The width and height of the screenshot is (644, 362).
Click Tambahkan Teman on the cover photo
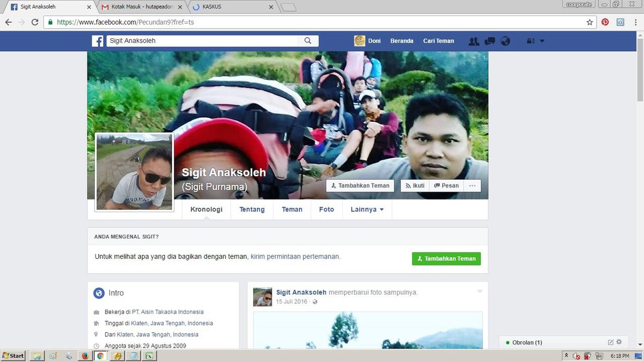[360, 186]
